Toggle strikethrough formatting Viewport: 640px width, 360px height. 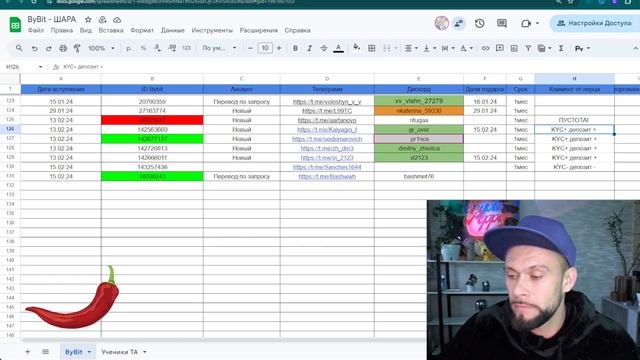point(324,48)
